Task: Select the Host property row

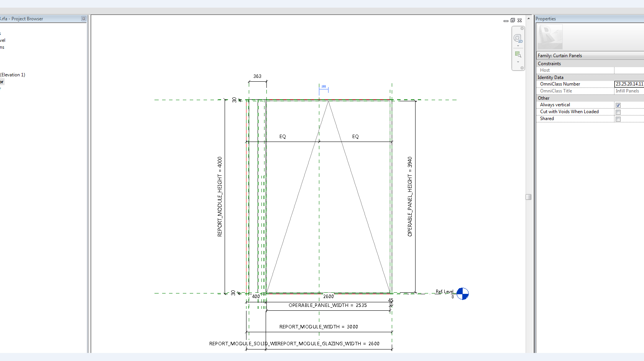Action: [590, 70]
